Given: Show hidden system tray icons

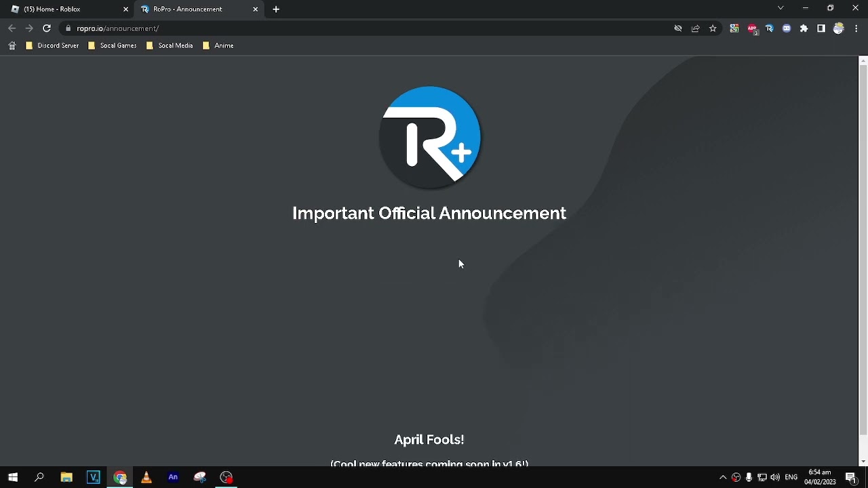Looking at the screenshot, I should 723,477.
